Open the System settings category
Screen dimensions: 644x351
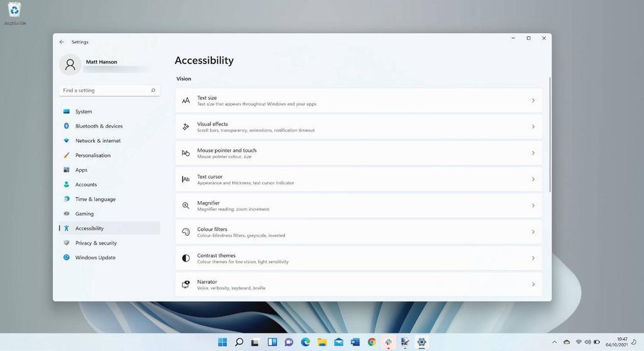click(109, 111)
